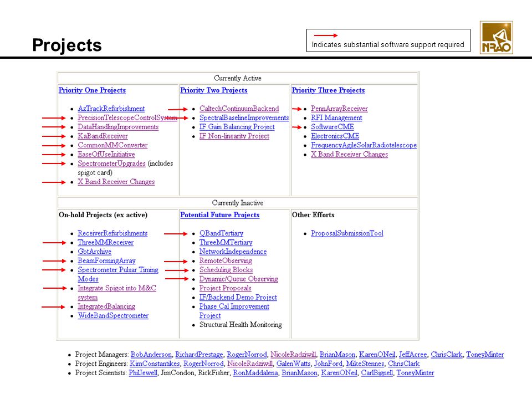This screenshot has width=532, height=399.
Task: Select the KaBandReceiver link
Action: [x=103, y=136]
